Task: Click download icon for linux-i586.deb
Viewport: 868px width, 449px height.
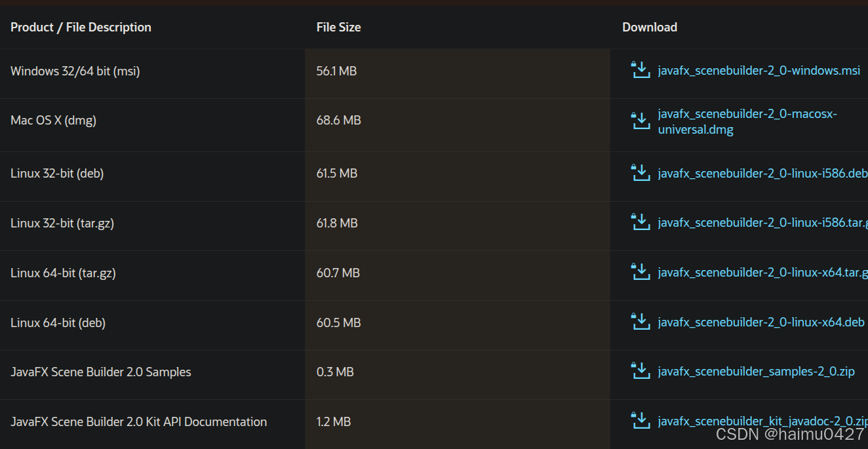Action: [640, 172]
